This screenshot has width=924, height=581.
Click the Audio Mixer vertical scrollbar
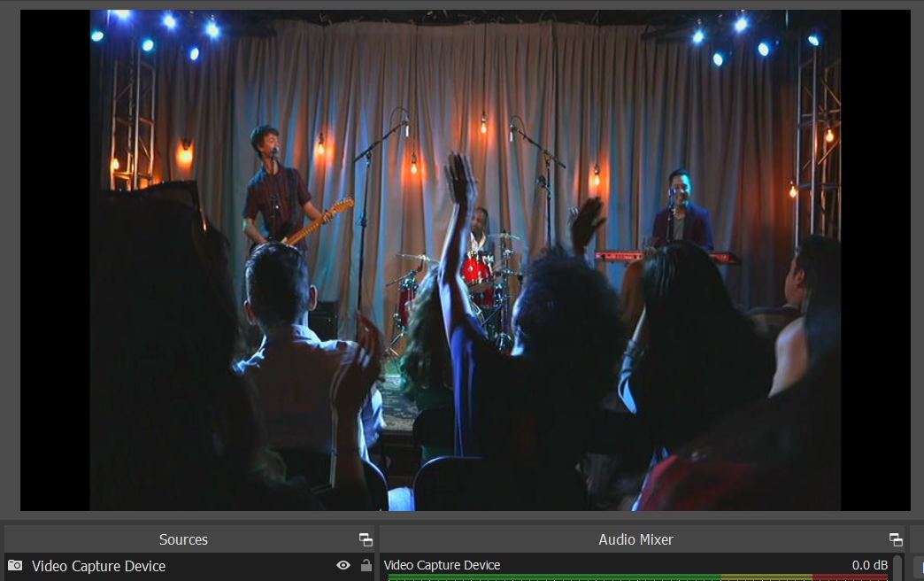[x=898, y=568]
